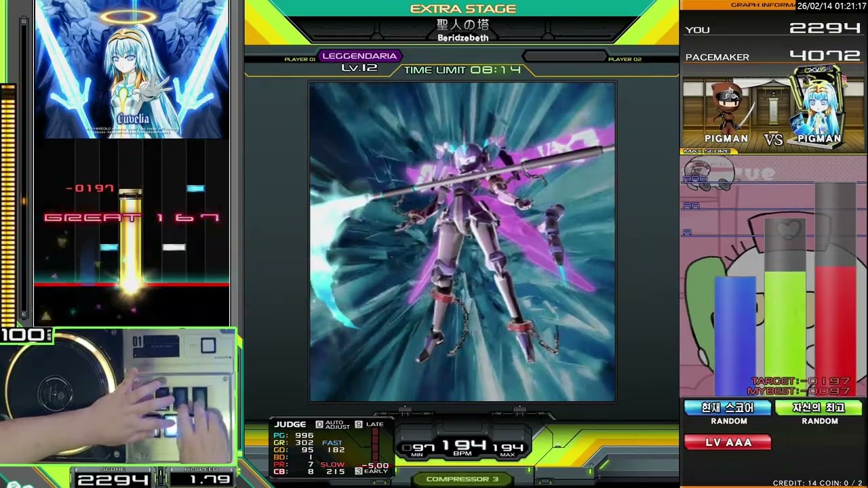
Task: Click the CREDIT: 14 COIN: 0 / 2 status
Action: click(x=818, y=483)
